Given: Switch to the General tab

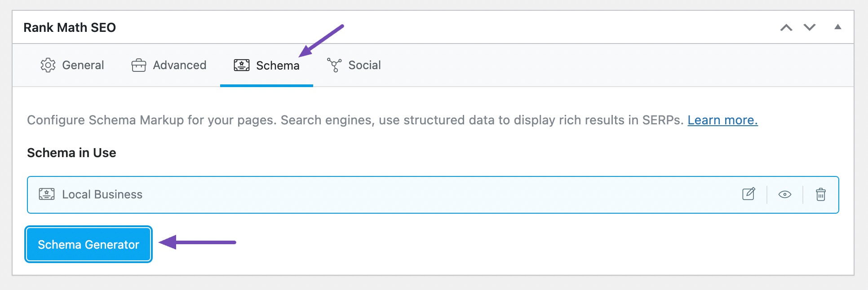Looking at the screenshot, I should (83, 65).
